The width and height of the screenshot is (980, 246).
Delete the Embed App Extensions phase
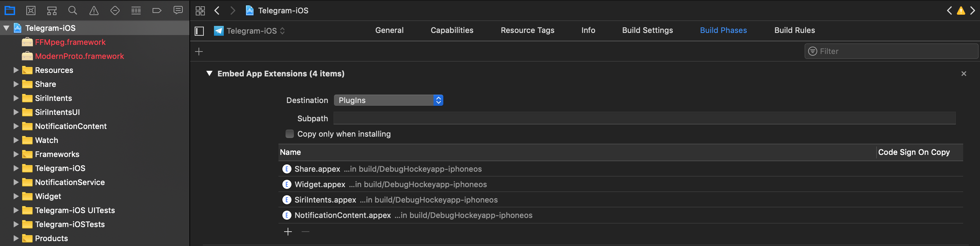click(x=963, y=74)
